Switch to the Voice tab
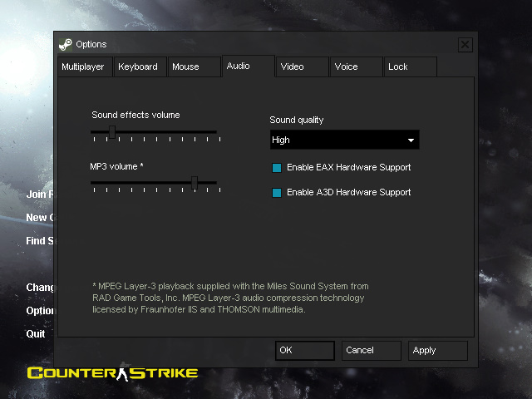Image resolution: width=532 pixels, height=399 pixels. (x=346, y=66)
